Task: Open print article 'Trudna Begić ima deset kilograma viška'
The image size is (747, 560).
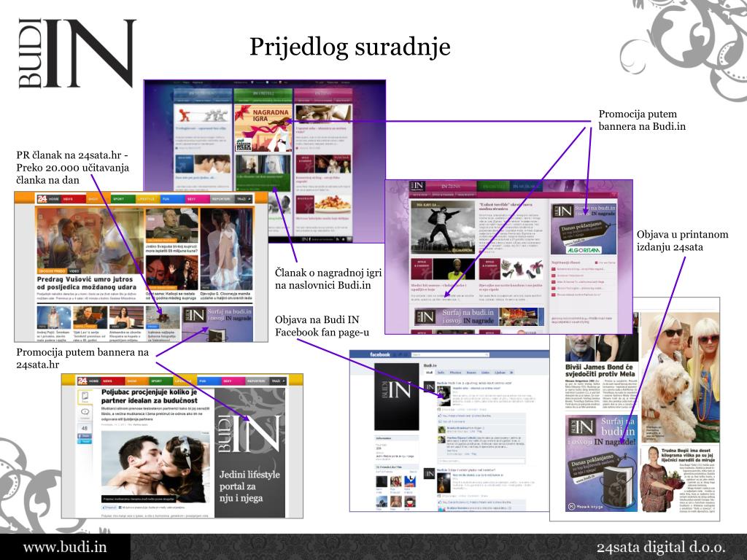Action: point(688,455)
